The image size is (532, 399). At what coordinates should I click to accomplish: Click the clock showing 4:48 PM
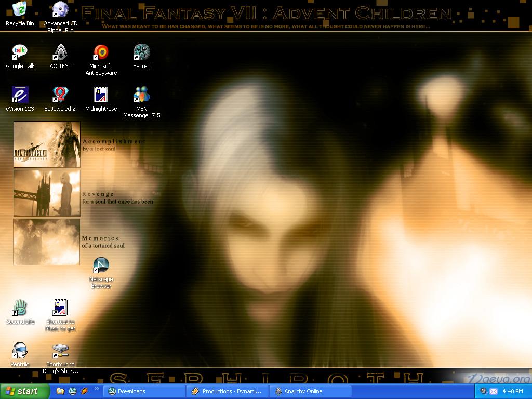(512, 391)
